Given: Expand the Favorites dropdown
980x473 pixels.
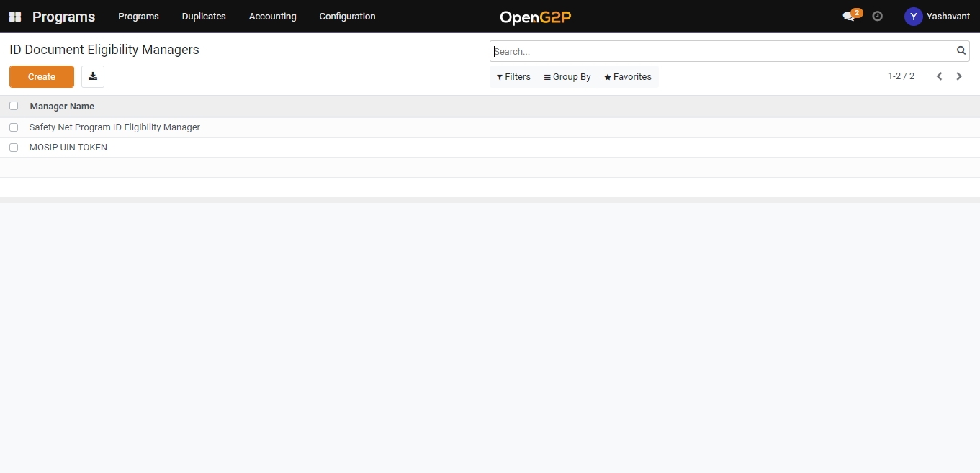Looking at the screenshot, I should pos(628,77).
